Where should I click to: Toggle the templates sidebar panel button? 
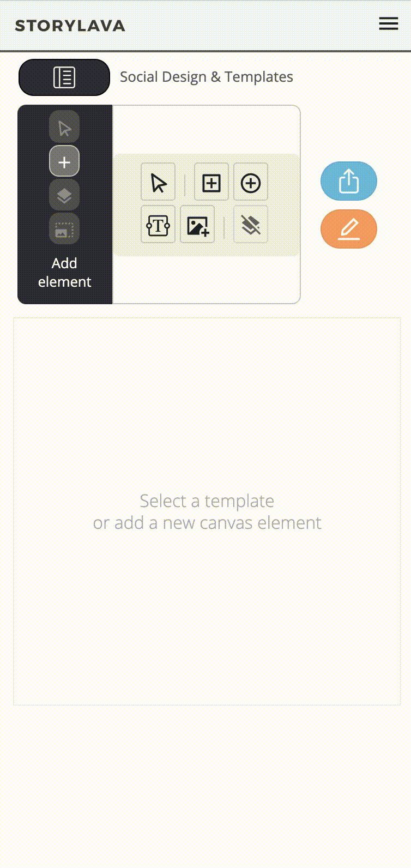[x=64, y=77]
